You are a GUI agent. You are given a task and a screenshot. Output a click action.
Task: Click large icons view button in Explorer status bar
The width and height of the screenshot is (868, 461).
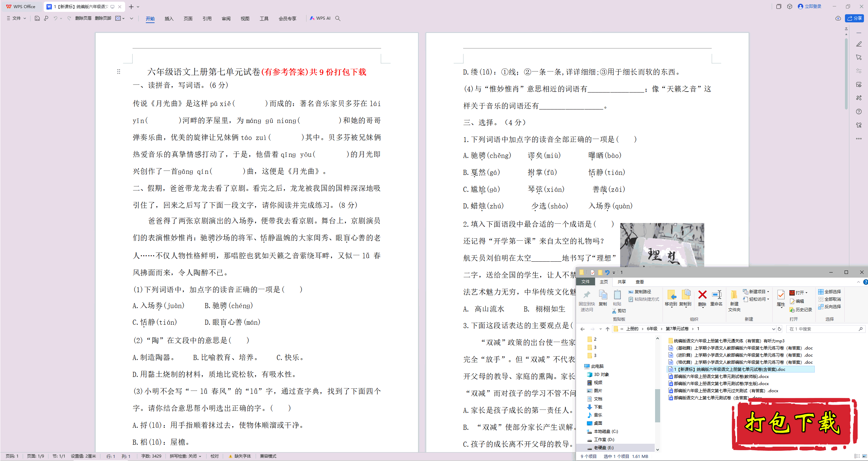pos(864,456)
